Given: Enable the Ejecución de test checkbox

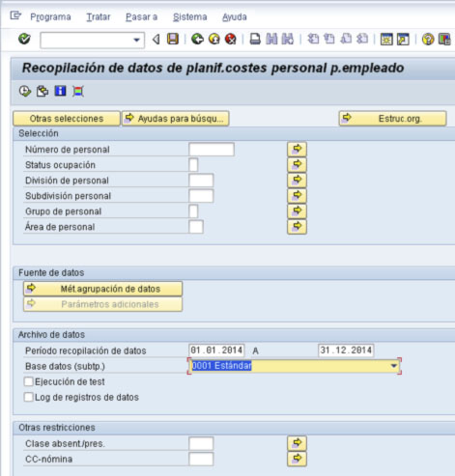Looking at the screenshot, I should pyautogui.click(x=29, y=381).
